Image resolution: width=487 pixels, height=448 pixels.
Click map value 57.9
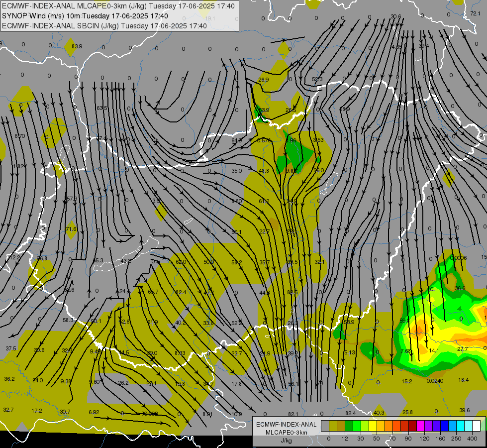(72, 198)
